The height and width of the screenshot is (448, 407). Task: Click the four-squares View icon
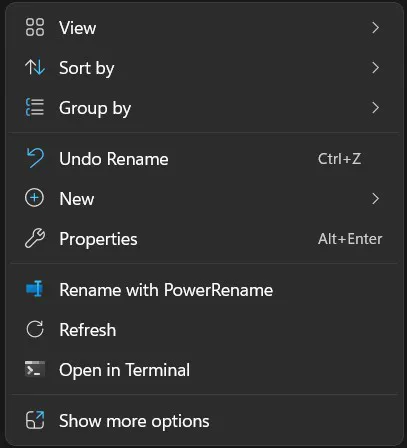[x=35, y=27]
